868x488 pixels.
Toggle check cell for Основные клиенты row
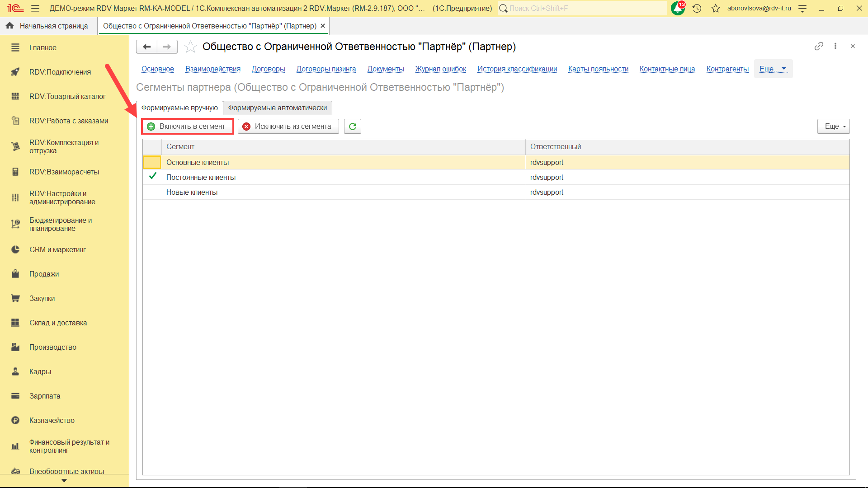152,162
